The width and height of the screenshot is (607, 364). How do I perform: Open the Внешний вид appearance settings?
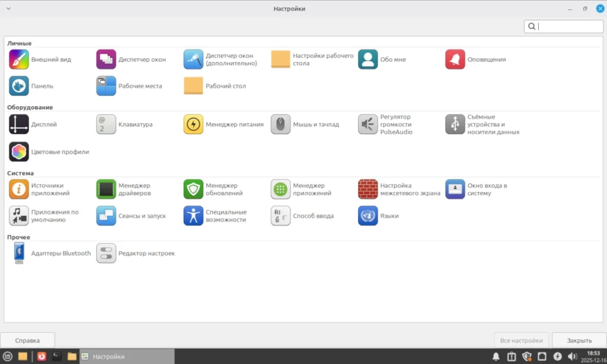(40, 59)
